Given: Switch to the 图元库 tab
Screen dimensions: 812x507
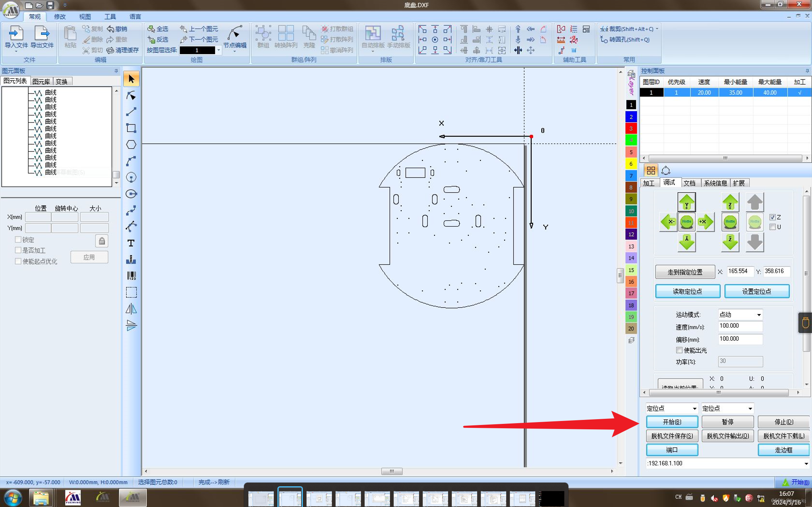Looking at the screenshot, I should point(41,81).
